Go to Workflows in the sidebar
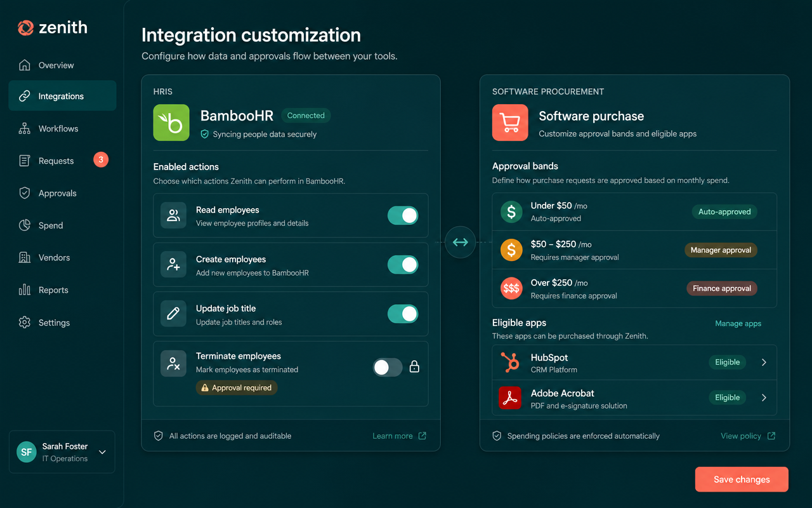The height and width of the screenshot is (508, 812). click(x=62, y=128)
